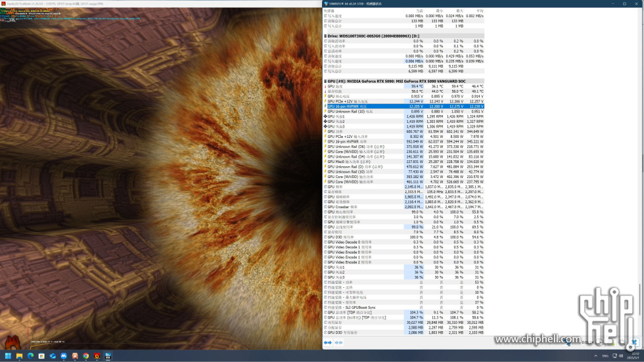Viewport: 644px width, 362px height.
Task: Click the 30,027 MB available memory value
Action: click(x=415, y=323)
